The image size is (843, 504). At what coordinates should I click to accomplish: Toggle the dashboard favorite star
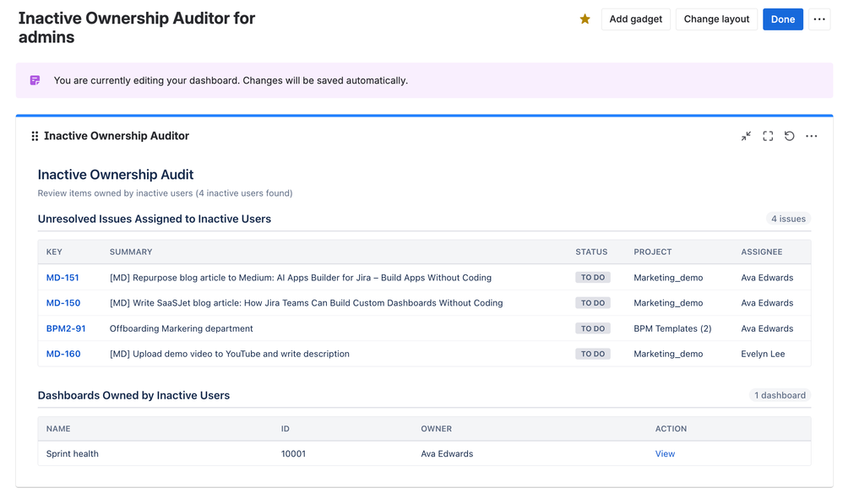585,19
